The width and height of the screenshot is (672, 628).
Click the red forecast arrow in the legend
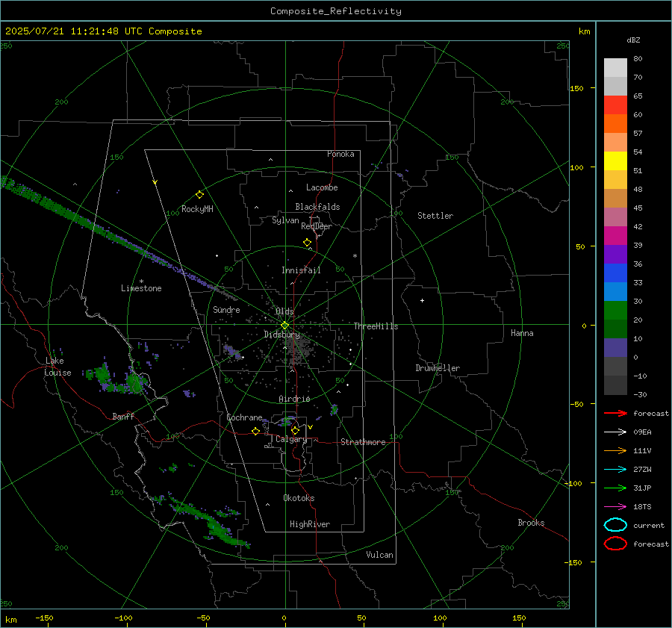click(x=615, y=413)
